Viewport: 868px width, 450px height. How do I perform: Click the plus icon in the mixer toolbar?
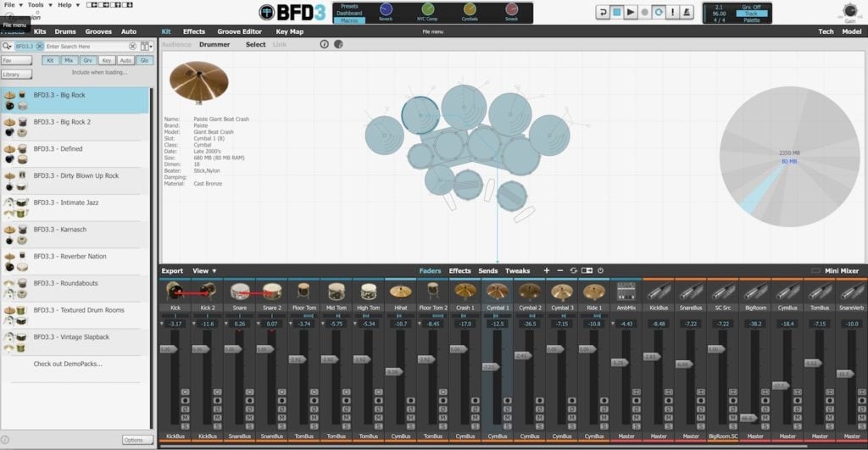tap(547, 270)
